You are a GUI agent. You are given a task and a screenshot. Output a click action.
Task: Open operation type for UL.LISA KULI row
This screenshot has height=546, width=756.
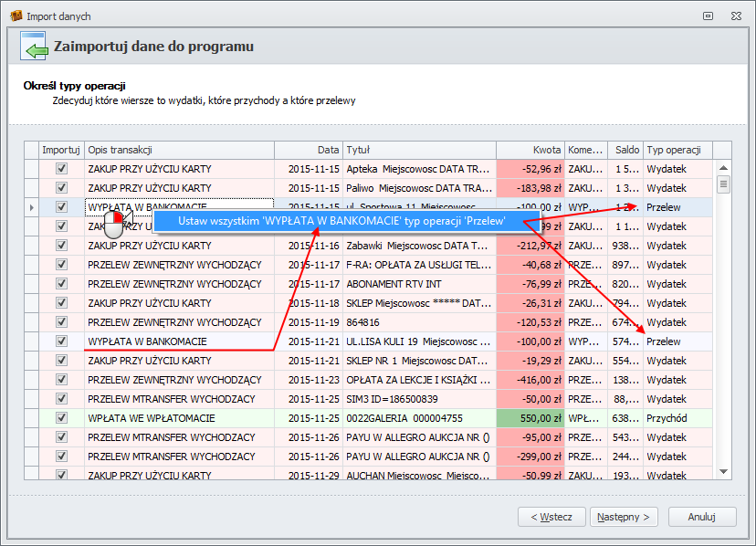pyautogui.click(x=676, y=341)
